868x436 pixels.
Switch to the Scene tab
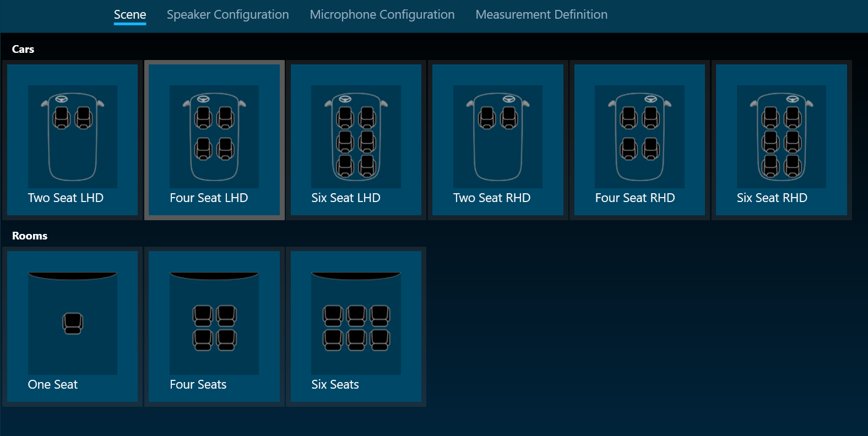[x=130, y=15]
